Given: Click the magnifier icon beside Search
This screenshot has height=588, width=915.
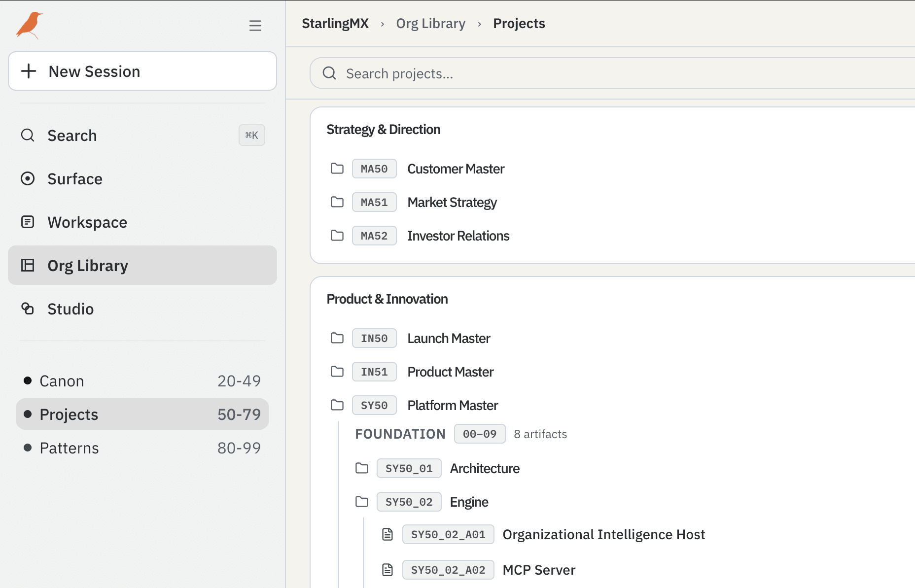Looking at the screenshot, I should pos(28,135).
